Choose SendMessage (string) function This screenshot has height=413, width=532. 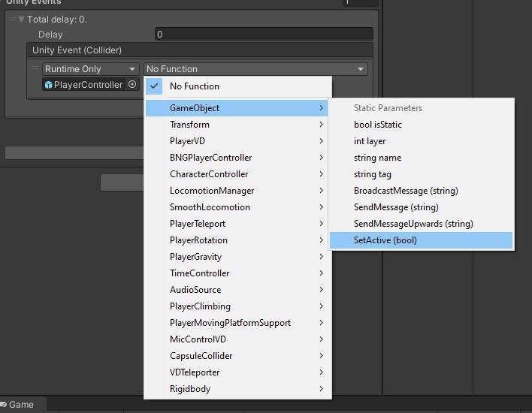[421, 207]
